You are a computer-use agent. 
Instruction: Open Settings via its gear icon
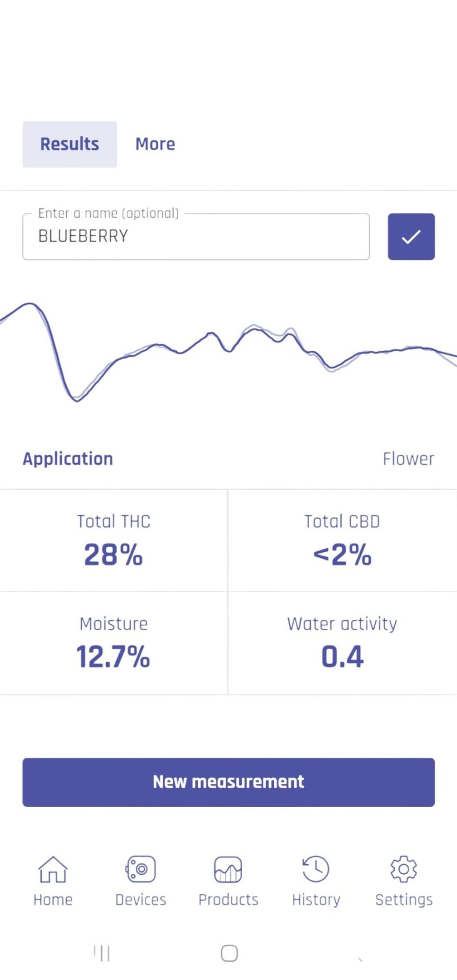point(403,869)
